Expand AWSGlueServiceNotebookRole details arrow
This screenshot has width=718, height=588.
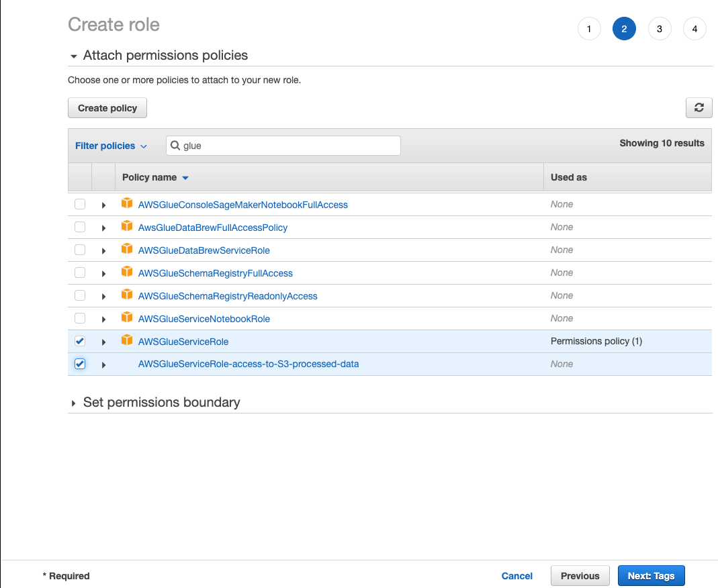[104, 320]
